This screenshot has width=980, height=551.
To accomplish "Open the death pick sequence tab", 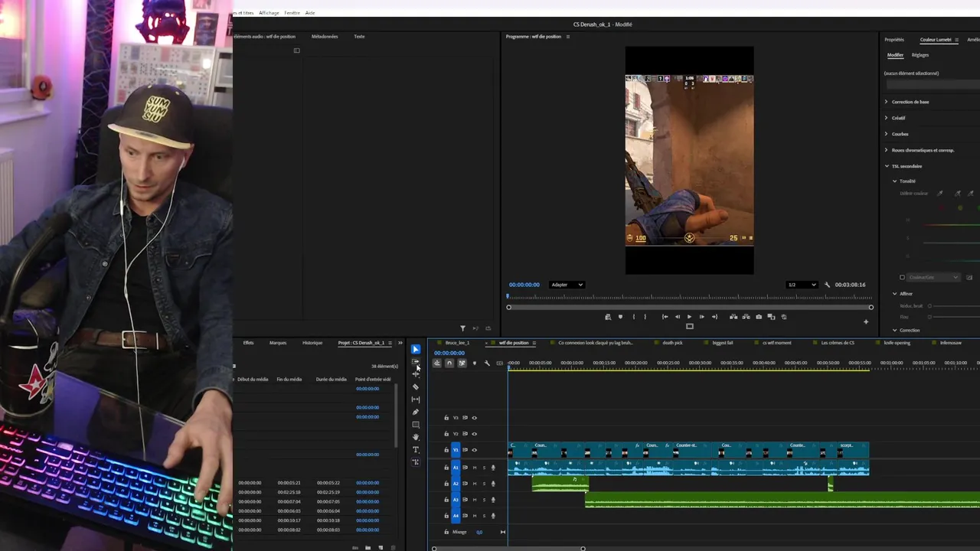I will pos(672,343).
